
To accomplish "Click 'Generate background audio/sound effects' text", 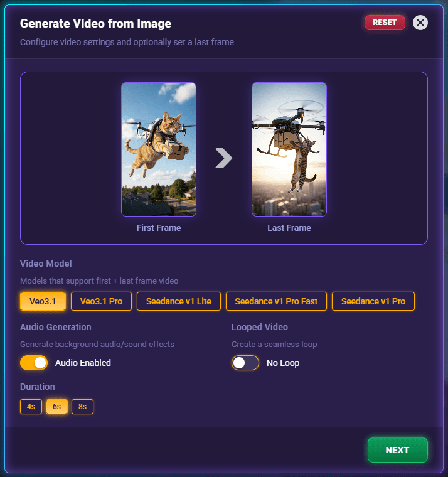I will pos(97,345).
